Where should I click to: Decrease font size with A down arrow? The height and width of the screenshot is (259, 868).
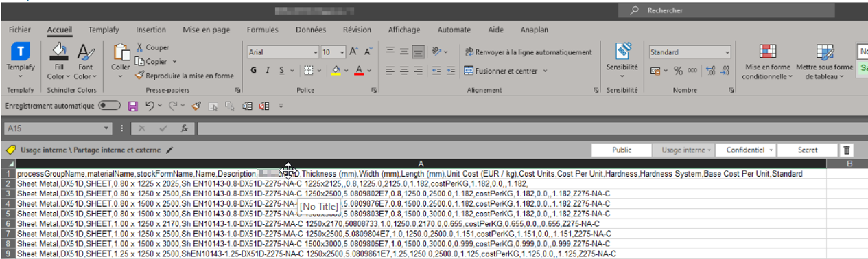(x=369, y=52)
